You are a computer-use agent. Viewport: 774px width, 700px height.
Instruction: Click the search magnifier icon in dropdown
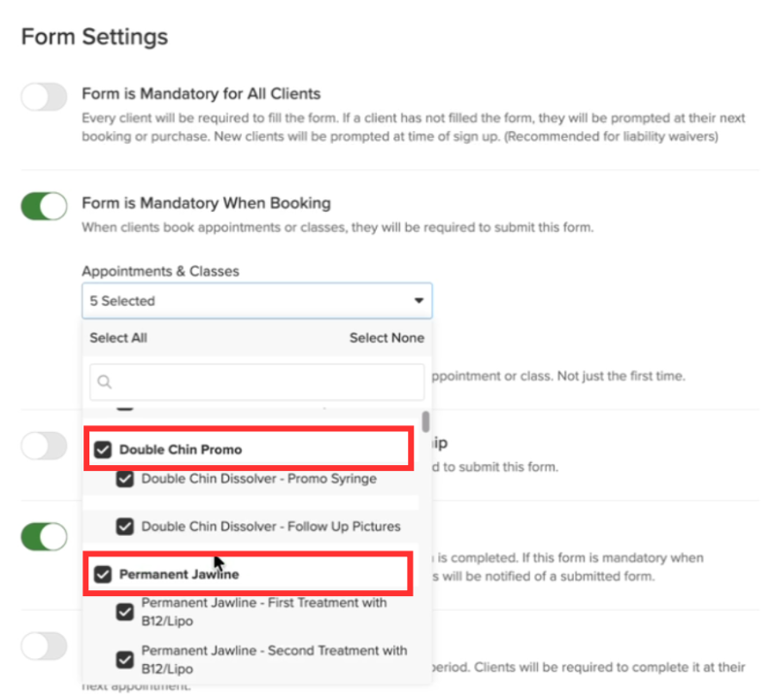click(x=105, y=382)
